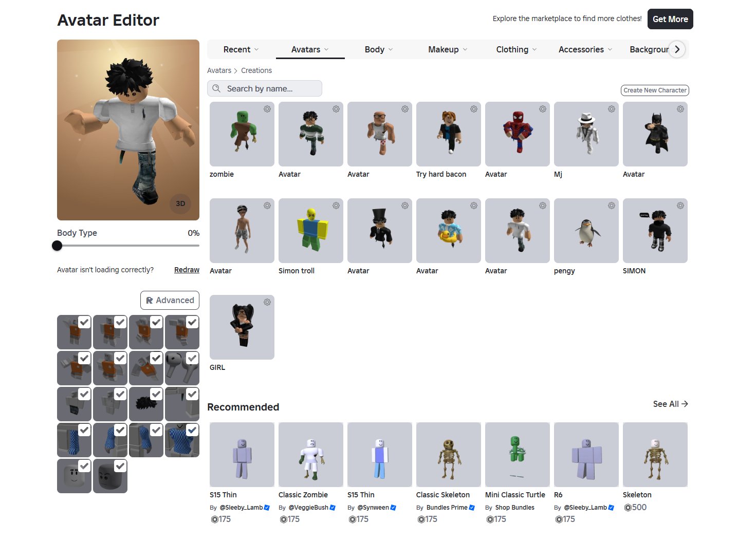
Task: Select the pengy penguin avatar thumbnail
Action: [x=586, y=231]
